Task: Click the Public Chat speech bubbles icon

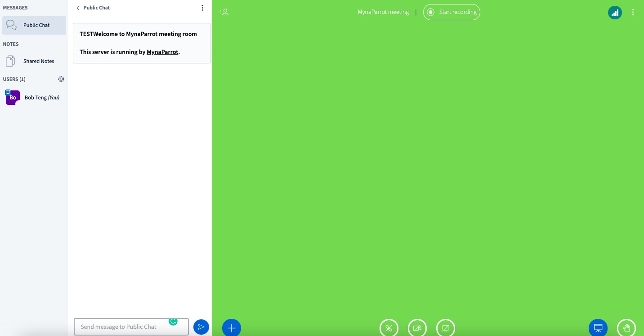Action: (x=12, y=25)
